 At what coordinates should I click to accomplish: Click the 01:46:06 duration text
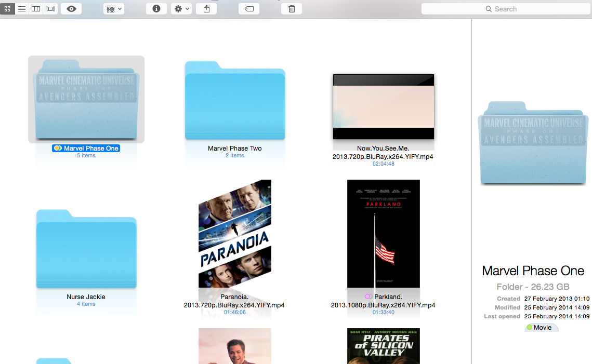[x=235, y=312]
